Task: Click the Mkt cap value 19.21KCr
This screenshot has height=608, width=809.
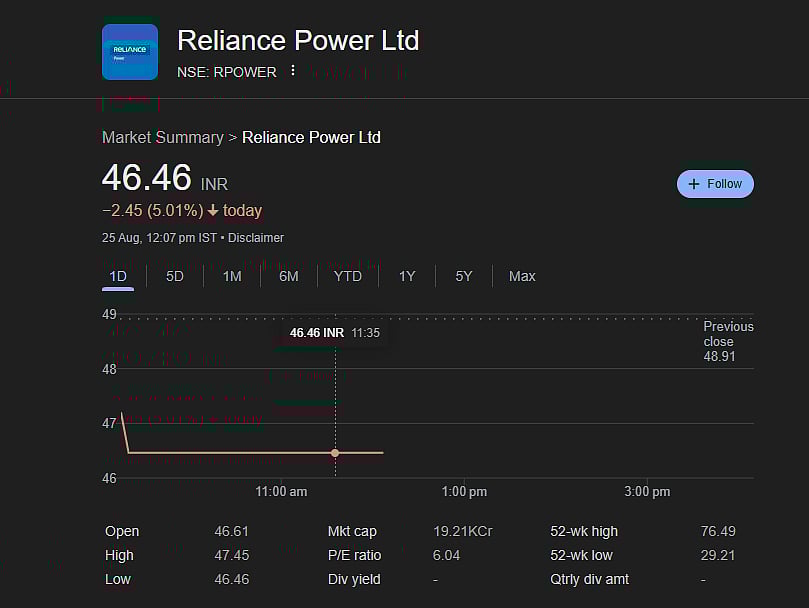Action: coord(463,531)
